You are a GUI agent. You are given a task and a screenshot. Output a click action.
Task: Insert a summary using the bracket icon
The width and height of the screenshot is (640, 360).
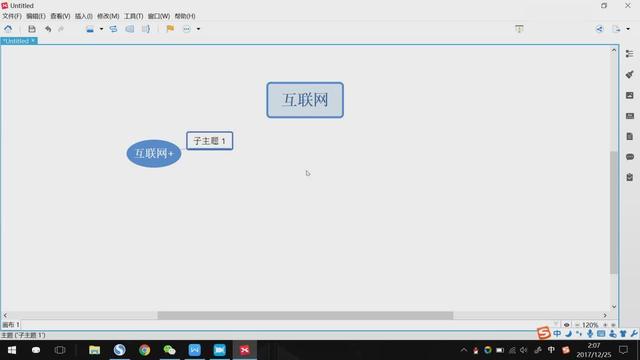[x=146, y=29]
